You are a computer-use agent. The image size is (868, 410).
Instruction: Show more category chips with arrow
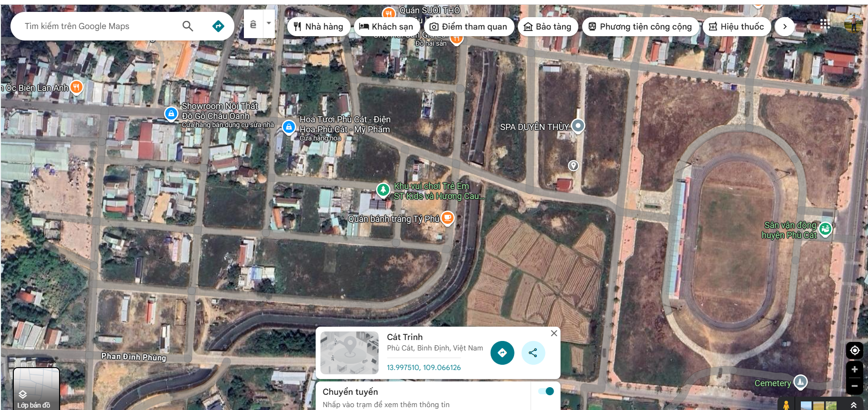coord(785,27)
